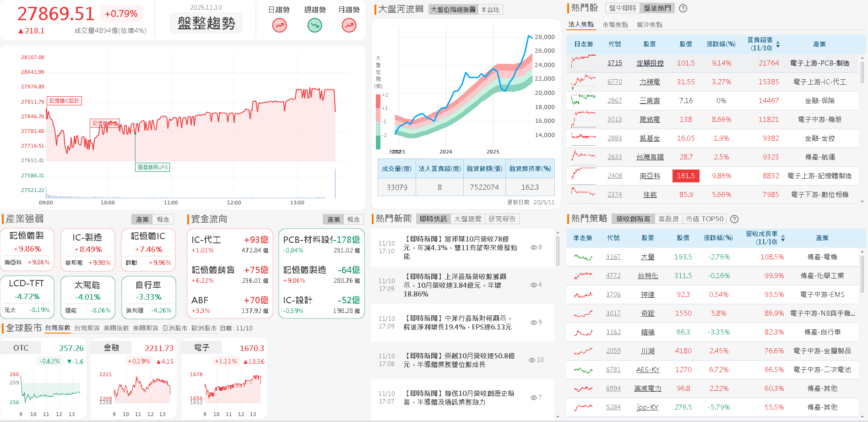This screenshot has width=868, height=422.
Task: Click the 月趨勢 monthly trend icon
Action: click(349, 25)
